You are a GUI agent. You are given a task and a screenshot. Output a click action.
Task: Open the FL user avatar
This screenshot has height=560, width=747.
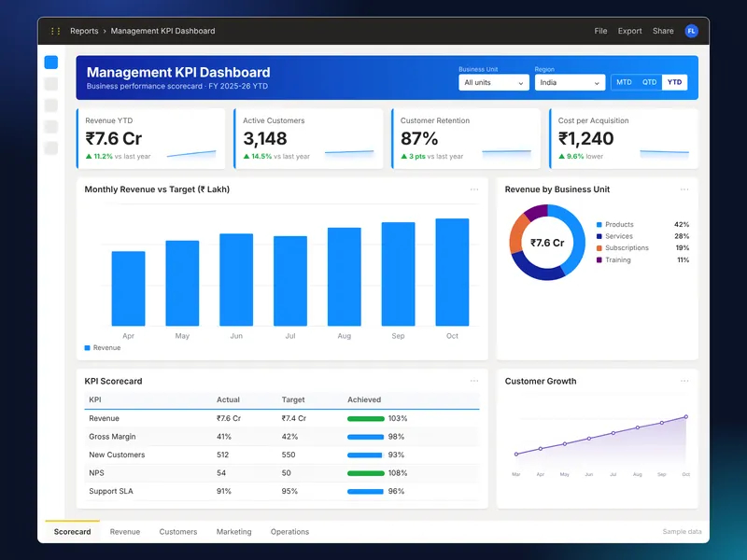691,31
